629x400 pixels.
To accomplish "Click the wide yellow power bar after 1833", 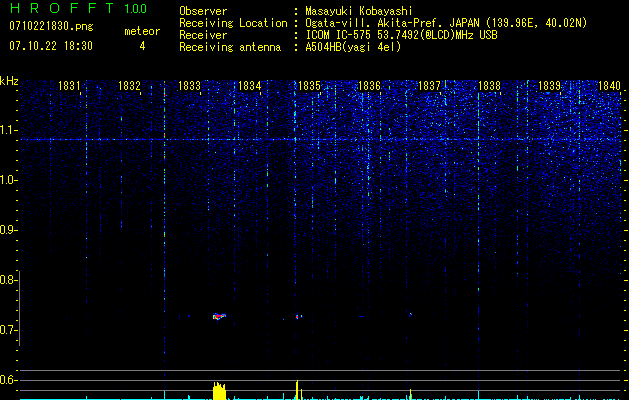I will [219, 391].
